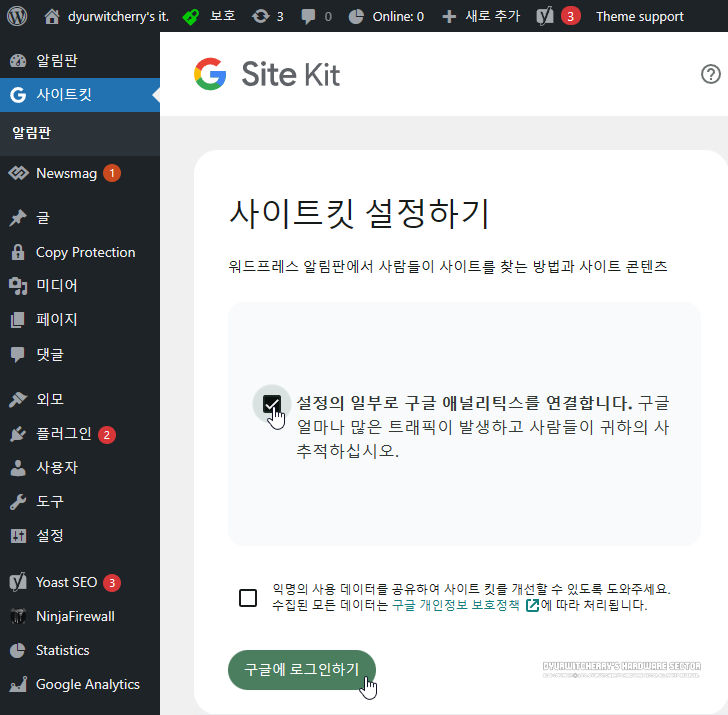Click Theme support in the admin bar
Screen dimensions: 728x715
tap(640, 17)
